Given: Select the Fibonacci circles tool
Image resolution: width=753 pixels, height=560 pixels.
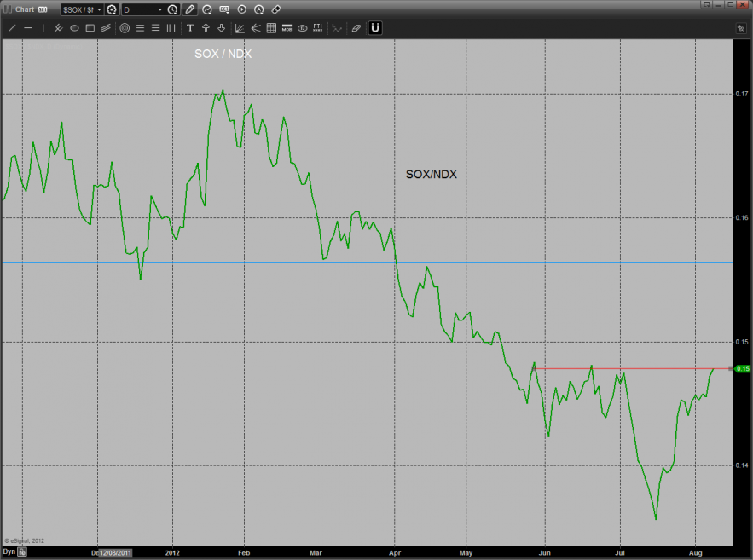Looking at the screenshot, I should click(125, 28).
